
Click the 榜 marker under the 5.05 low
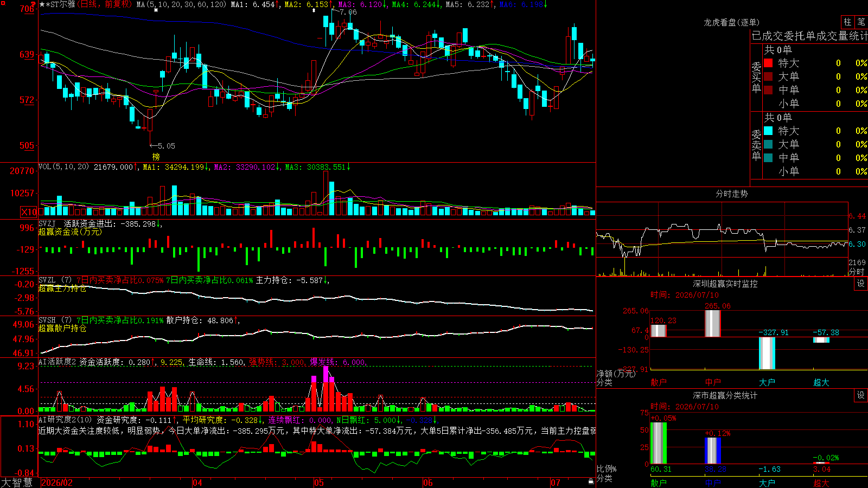(156, 157)
